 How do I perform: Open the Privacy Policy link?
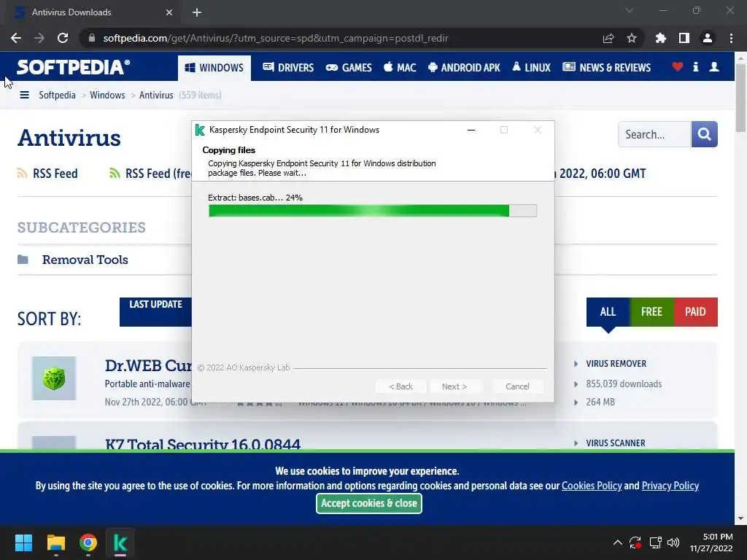click(670, 486)
